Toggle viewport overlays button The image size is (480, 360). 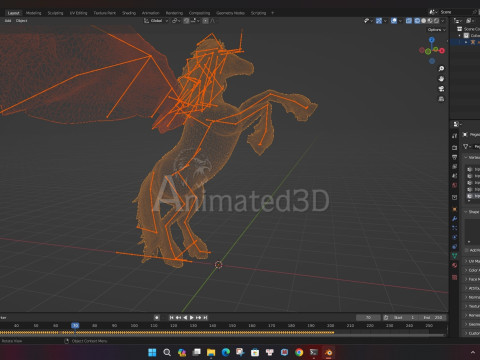(x=394, y=21)
